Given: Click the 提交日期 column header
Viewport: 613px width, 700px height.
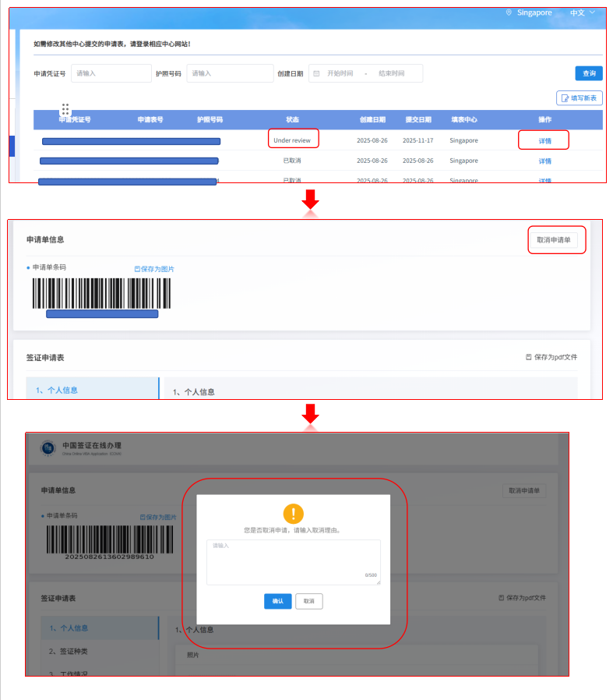Looking at the screenshot, I should point(418,120).
